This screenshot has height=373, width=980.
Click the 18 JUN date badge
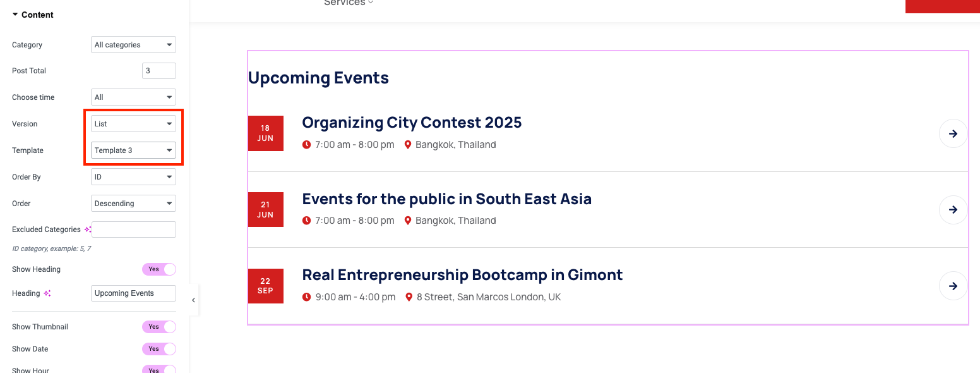[265, 133]
